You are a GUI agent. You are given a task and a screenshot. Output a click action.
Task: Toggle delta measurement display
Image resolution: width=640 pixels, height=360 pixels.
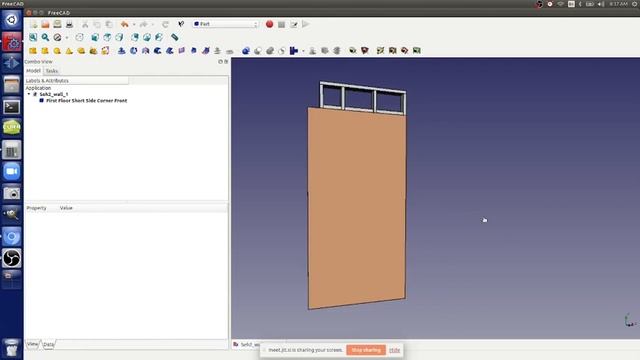(417, 51)
